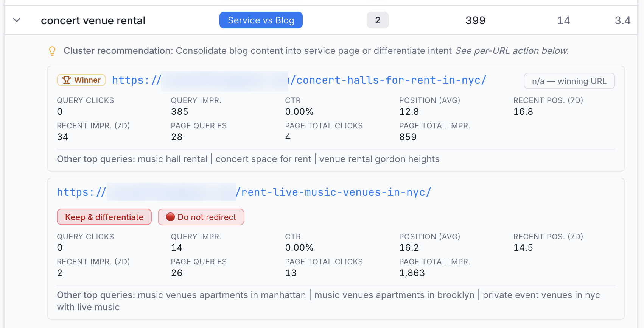Select the second URL's page total clicks 13
The image size is (644, 328).
click(291, 273)
